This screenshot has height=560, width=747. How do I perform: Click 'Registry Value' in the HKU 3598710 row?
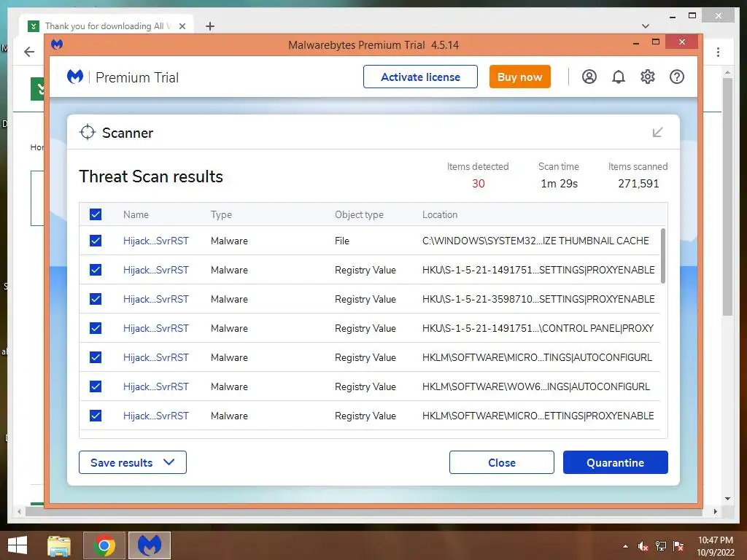[365, 299]
